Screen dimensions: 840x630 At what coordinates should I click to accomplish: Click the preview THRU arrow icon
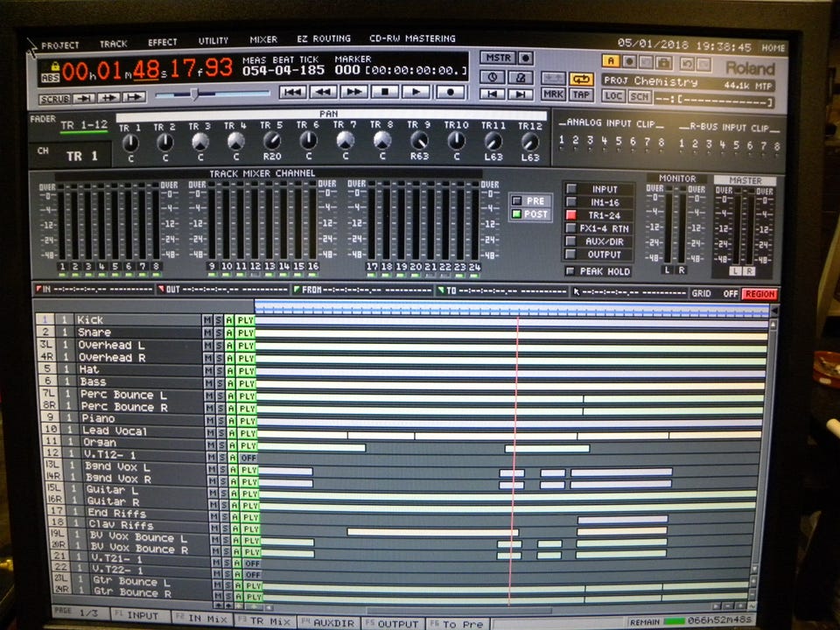click(108, 97)
